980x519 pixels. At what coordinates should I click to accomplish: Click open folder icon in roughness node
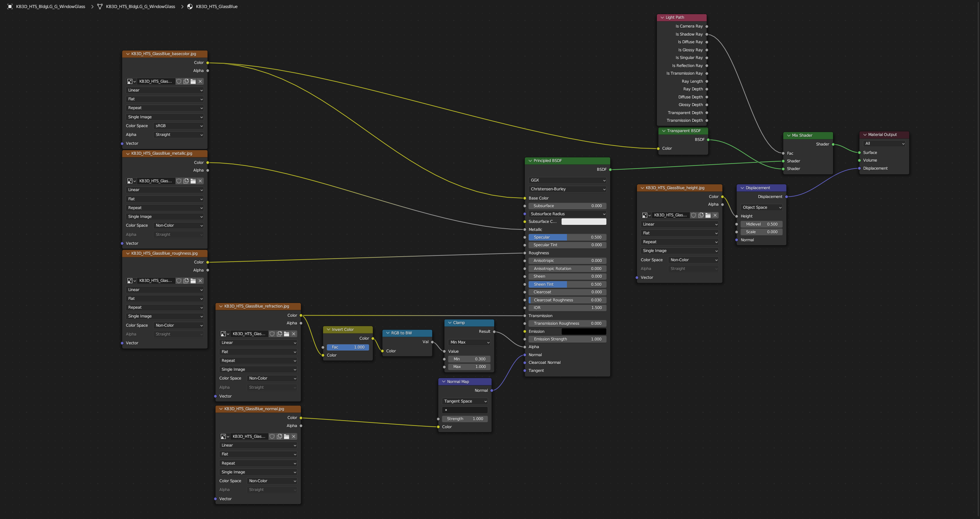[x=193, y=281]
